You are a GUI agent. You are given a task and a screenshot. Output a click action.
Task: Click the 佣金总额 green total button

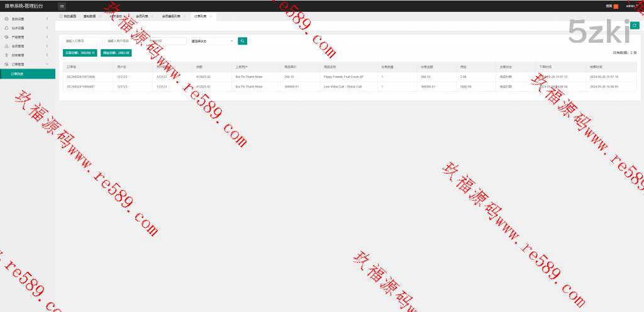[x=116, y=53]
